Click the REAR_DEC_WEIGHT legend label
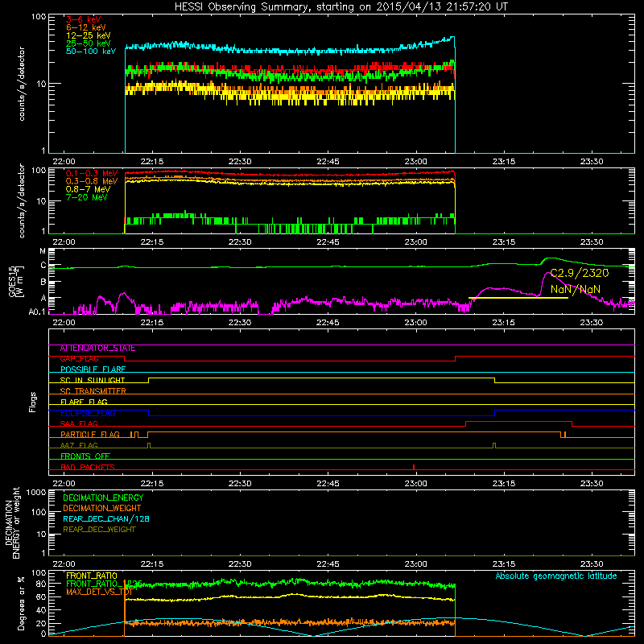644x644 pixels. pos(99,530)
